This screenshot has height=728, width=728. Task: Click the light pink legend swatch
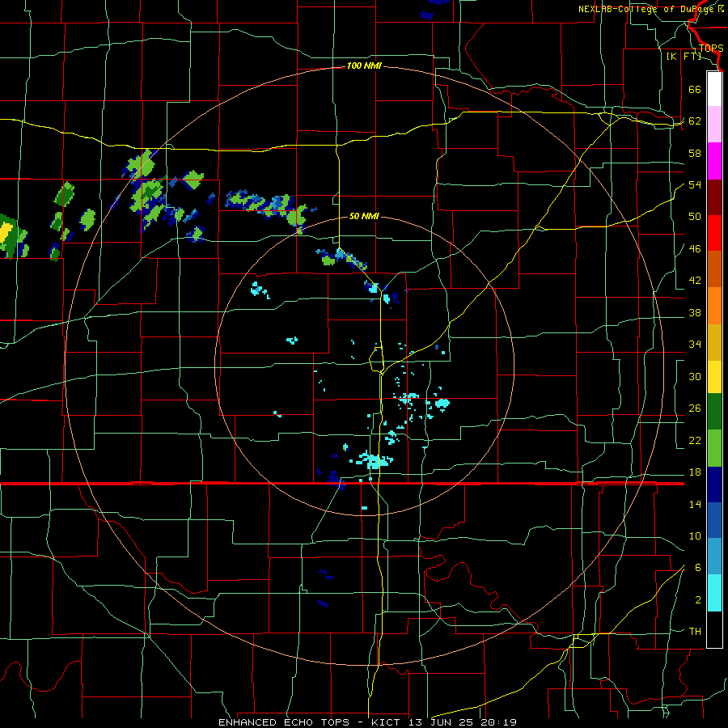(714, 125)
